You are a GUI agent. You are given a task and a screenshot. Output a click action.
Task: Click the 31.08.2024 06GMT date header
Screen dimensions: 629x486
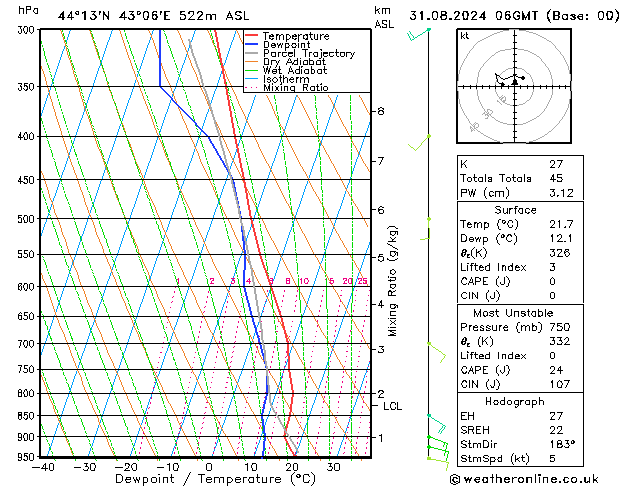click(x=512, y=16)
